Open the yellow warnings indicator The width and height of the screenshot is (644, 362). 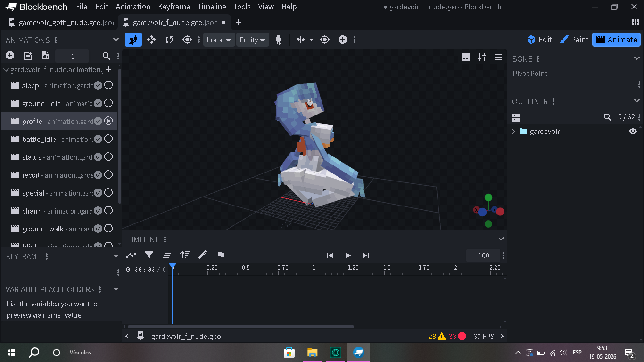(437, 336)
